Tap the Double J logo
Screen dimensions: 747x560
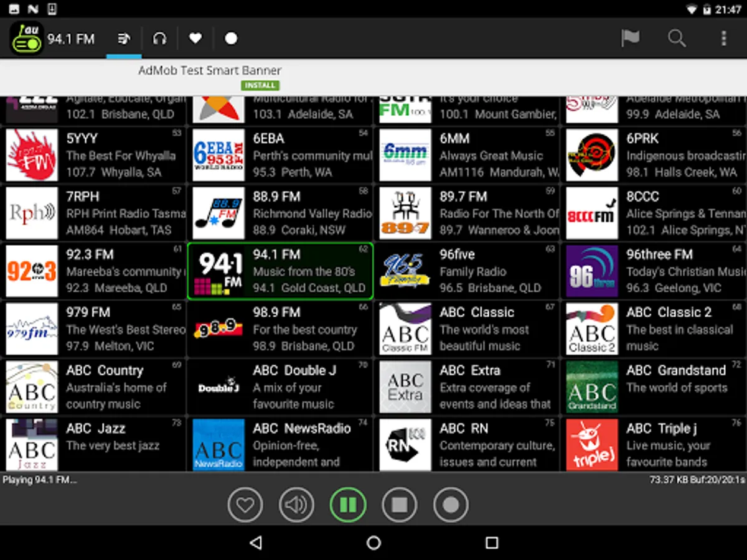pos(218,387)
